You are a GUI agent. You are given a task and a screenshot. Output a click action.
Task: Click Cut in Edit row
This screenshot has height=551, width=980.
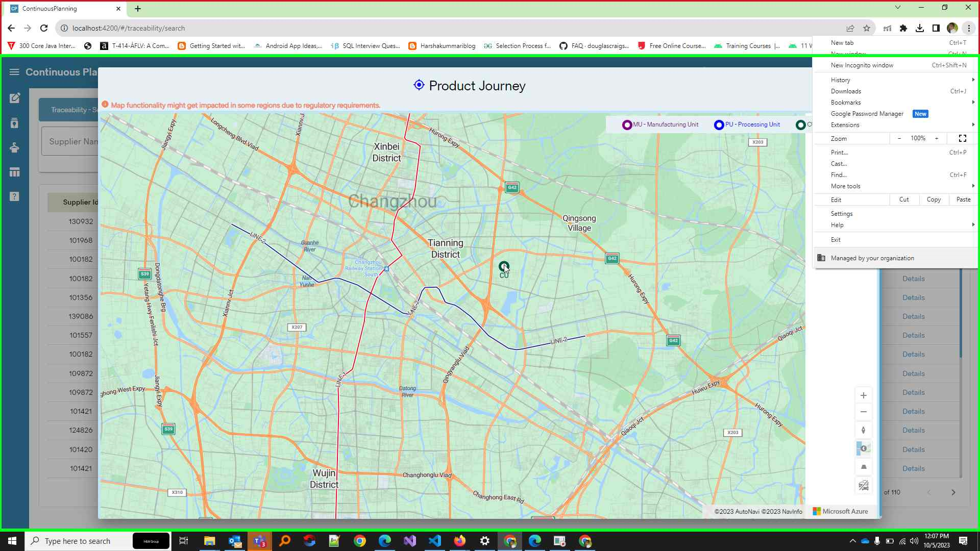pos(904,199)
